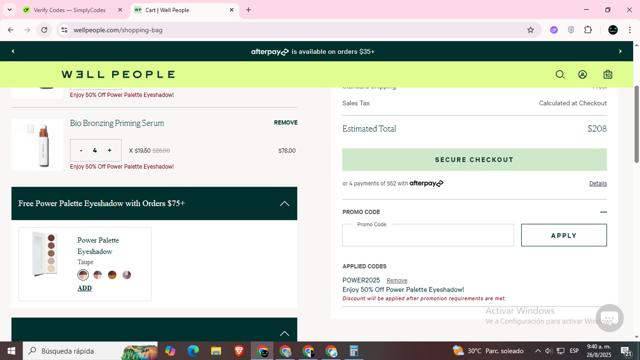Decrease Bio Bronzing Priming Serum quantity
This screenshot has height=360, width=640.
[81, 151]
